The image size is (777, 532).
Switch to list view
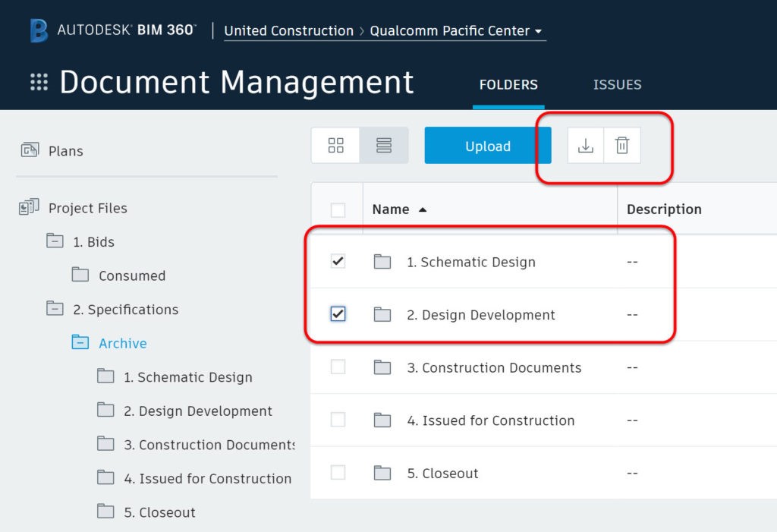384,145
